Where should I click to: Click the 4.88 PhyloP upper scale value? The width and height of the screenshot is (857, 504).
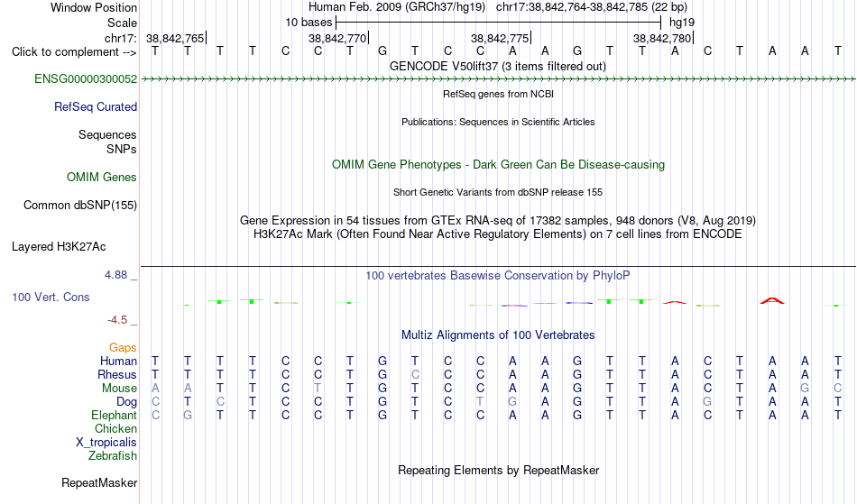click(x=115, y=275)
